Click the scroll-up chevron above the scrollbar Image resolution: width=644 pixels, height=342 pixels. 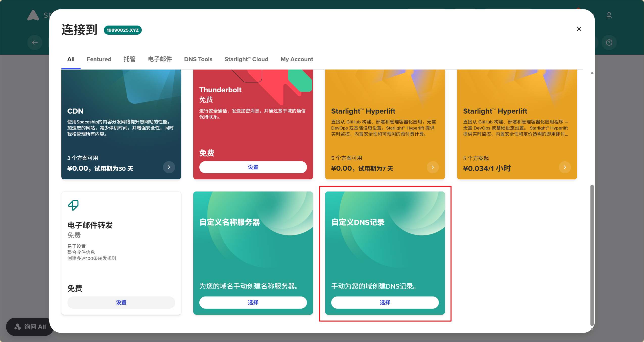(x=591, y=73)
